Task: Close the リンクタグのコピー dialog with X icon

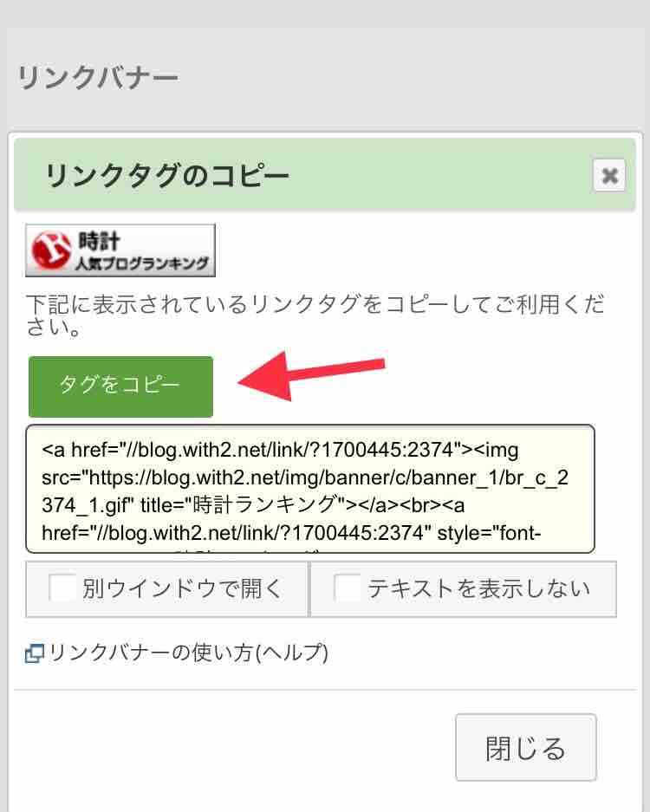Action: click(609, 176)
